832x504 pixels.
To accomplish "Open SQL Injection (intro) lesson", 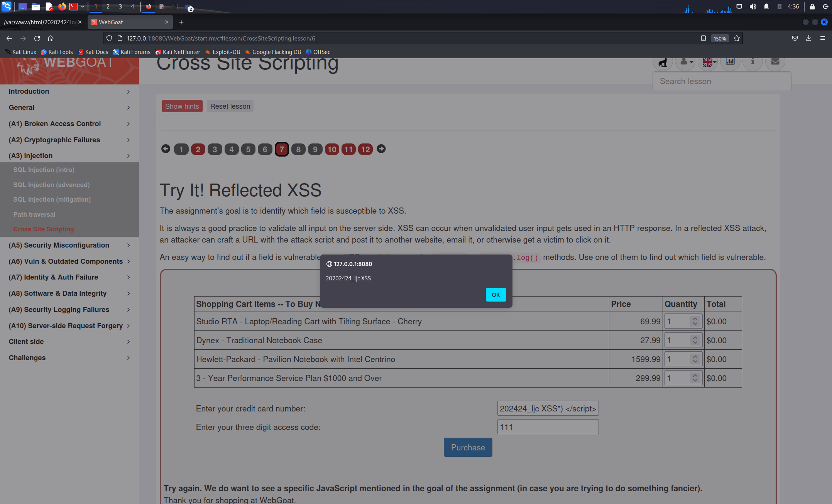I will (x=44, y=170).
